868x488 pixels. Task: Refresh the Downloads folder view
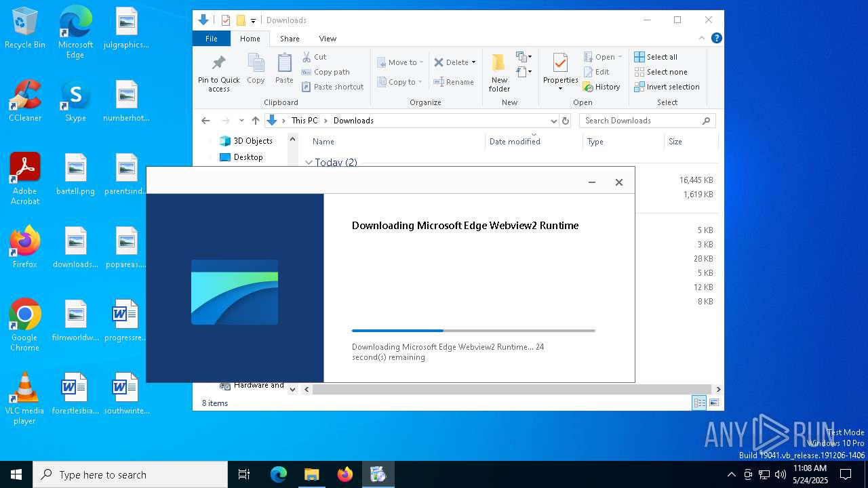pos(566,121)
